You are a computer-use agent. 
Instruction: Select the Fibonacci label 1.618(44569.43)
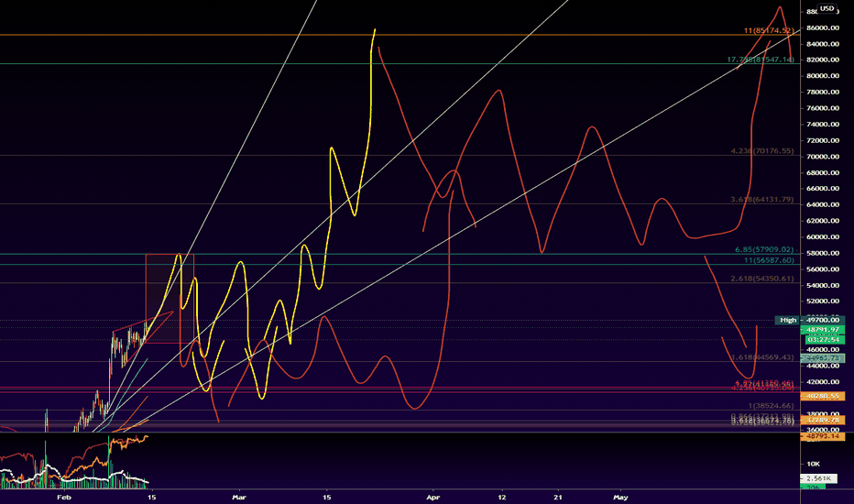[x=762, y=357]
